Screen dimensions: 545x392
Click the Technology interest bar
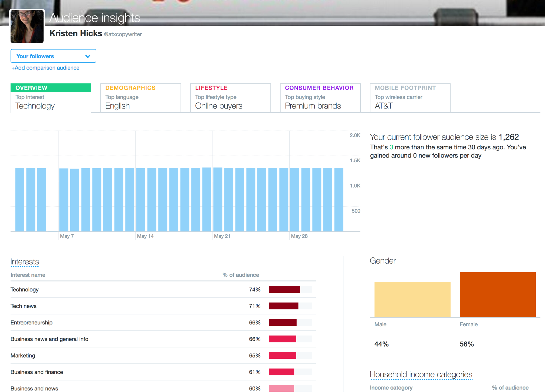pos(284,290)
